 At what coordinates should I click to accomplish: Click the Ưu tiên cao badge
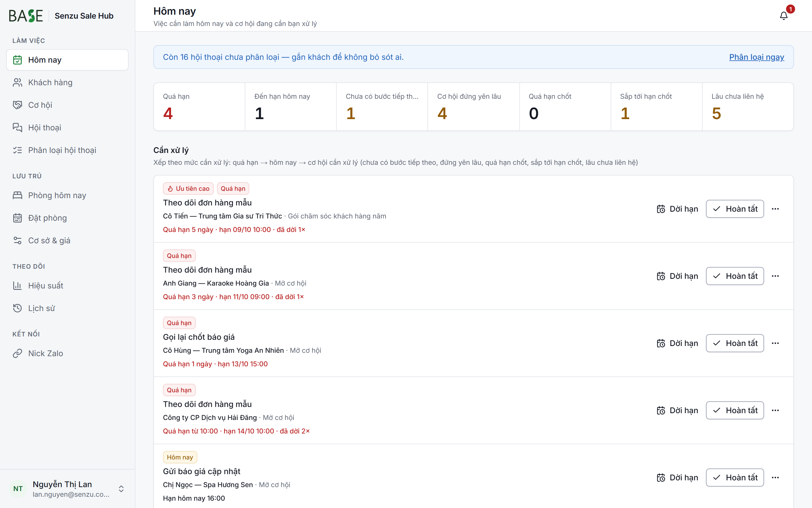click(x=188, y=189)
